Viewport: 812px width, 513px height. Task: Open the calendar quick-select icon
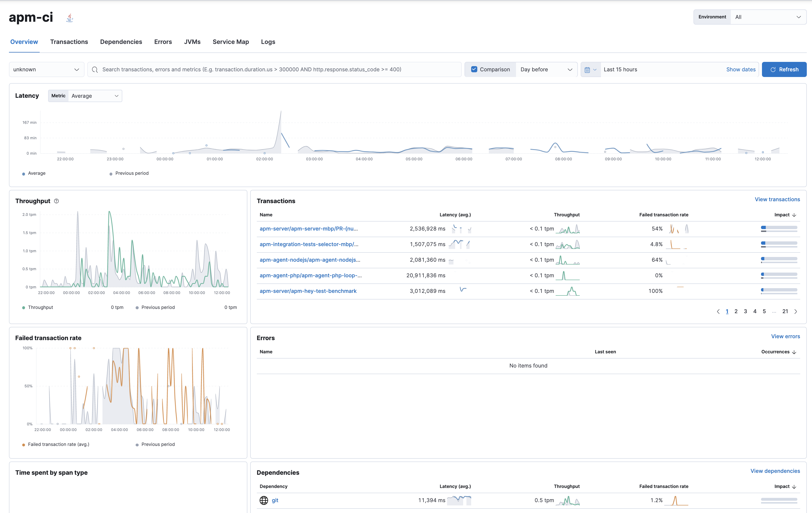coord(588,69)
